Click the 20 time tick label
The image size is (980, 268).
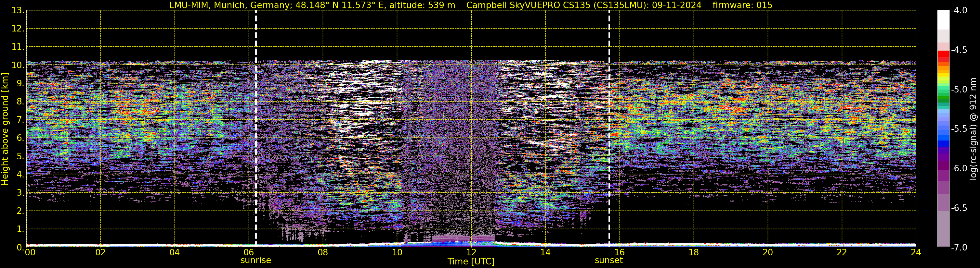tap(768, 252)
